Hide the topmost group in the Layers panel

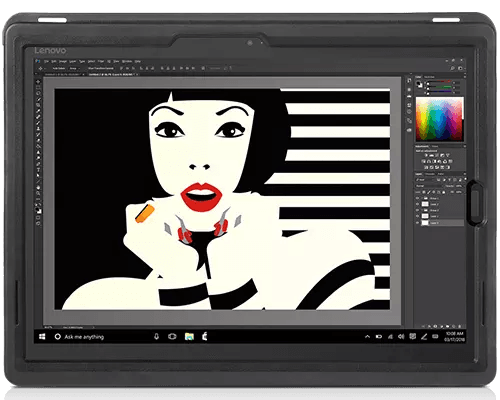pos(417,198)
